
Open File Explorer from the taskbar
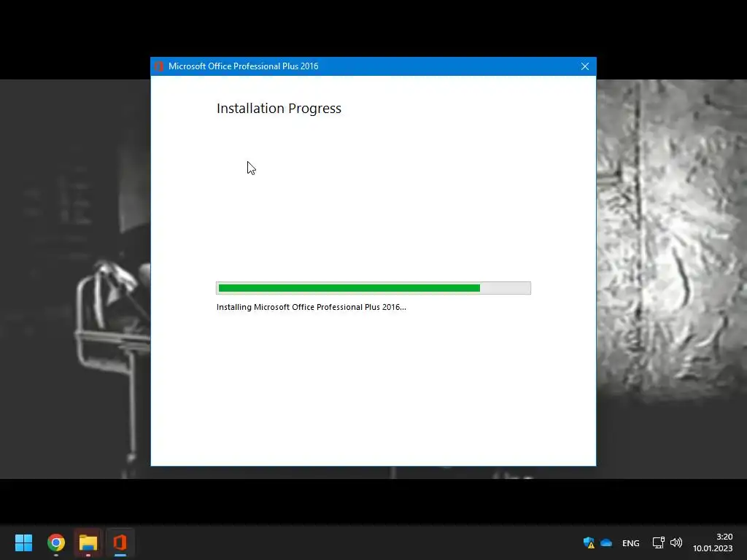click(88, 542)
